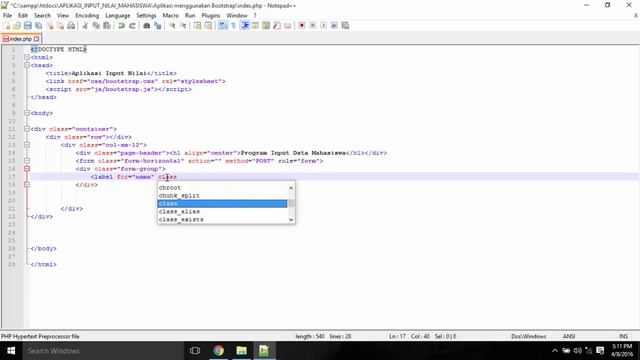The height and width of the screenshot is (360, 640).
Task: Toggle indent guide display
Action: [244, 26]
